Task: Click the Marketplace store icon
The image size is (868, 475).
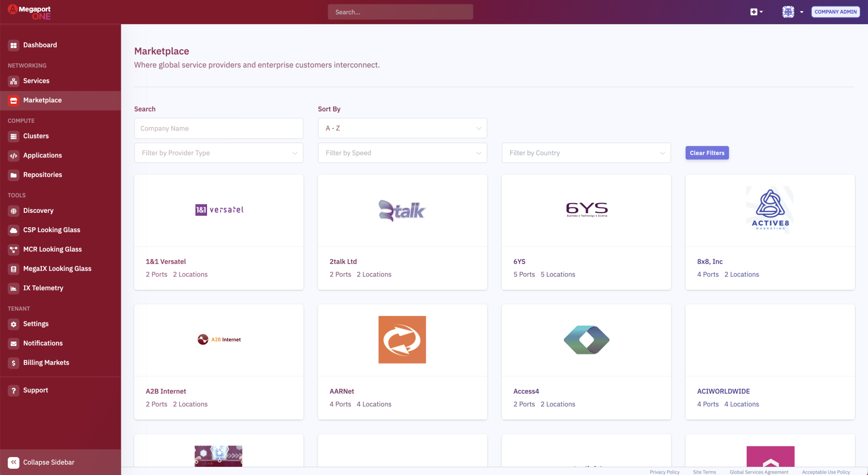Action: coord(14,100)
